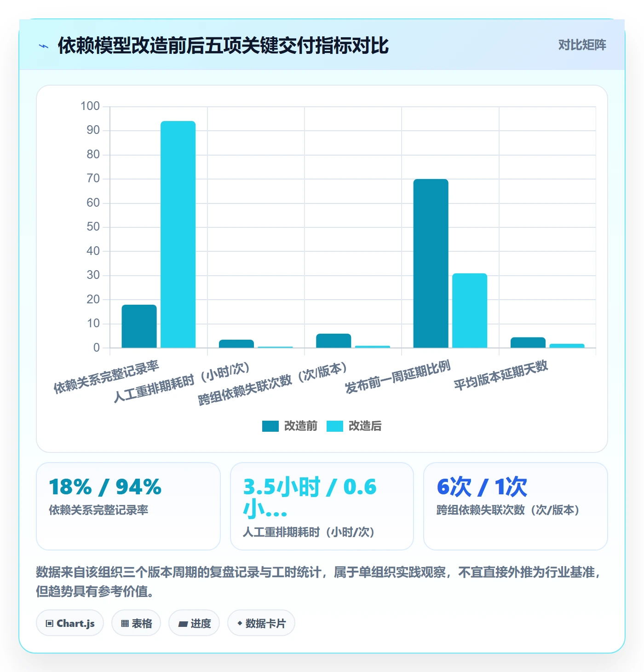
Task: Toggle the 改造后 legend series
Action: [x=354, y=426]
